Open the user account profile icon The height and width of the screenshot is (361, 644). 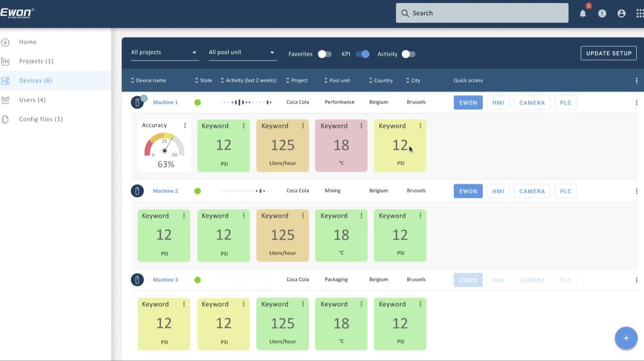pos(621,13)
